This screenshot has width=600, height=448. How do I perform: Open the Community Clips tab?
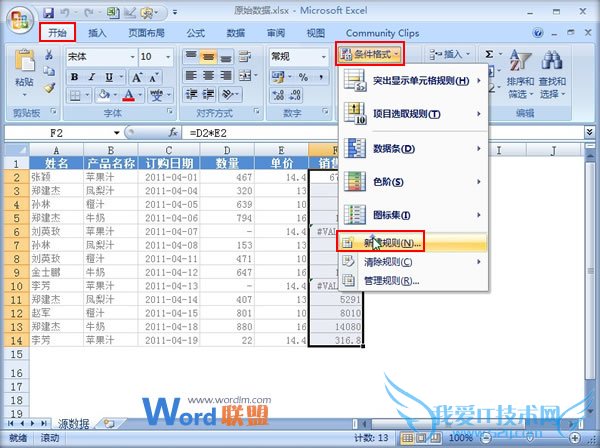[x=382, y=33]
